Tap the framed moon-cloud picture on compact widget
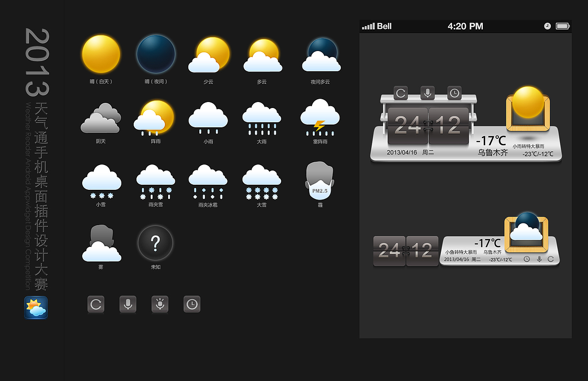 pyautogui.click(x=526, y=232)
